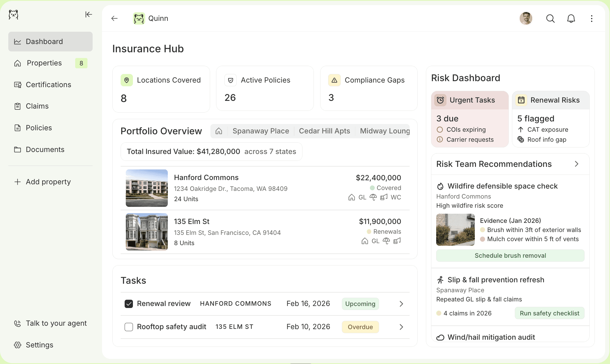Image resolution: width=610 pixels, height=364 pixels.
Task: Open search with the magnifier icon
Action: (x=550, y=19)
